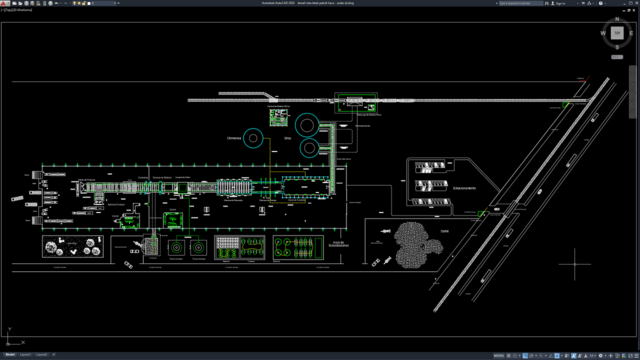Click the N compass direction on ViewCube

pos(617,19)
